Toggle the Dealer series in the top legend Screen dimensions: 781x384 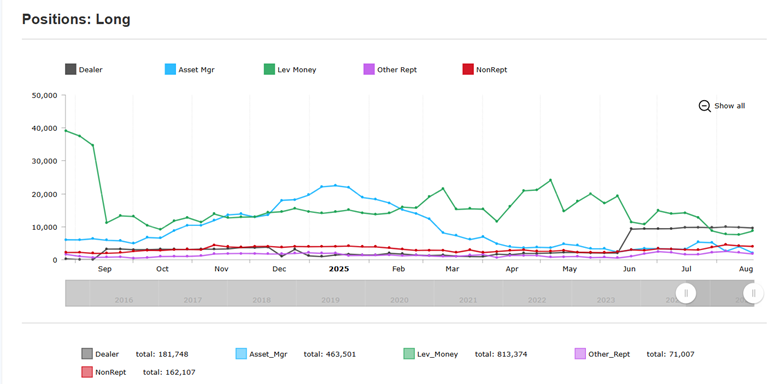pyautogui.click(x=84, y=70)
